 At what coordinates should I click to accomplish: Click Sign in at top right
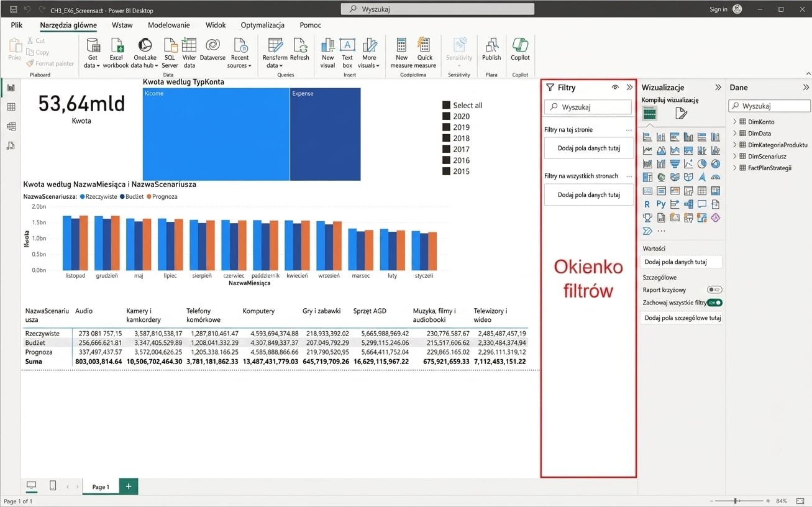point(718,9)
